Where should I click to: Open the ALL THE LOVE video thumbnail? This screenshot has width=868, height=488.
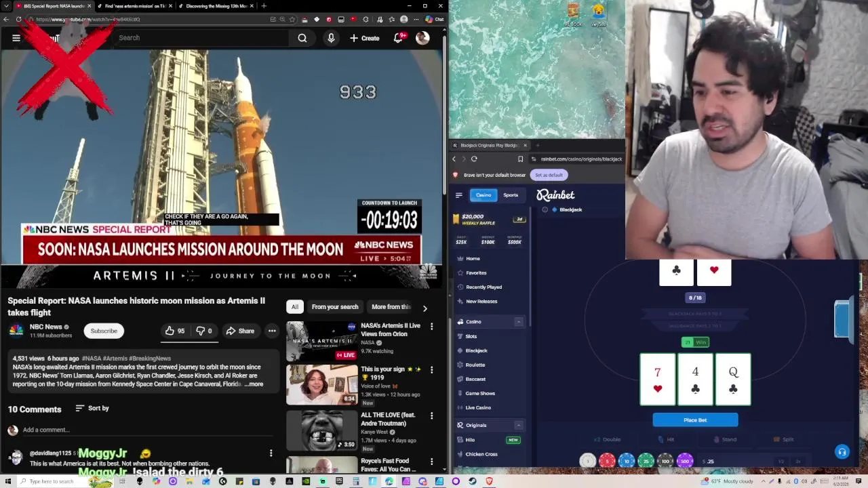[321, 429]
